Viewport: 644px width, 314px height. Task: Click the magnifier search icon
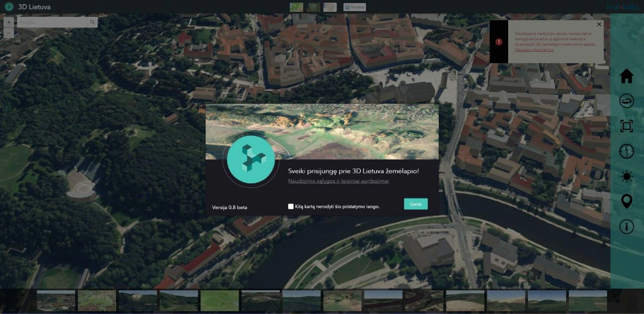(x=92, y=22)
